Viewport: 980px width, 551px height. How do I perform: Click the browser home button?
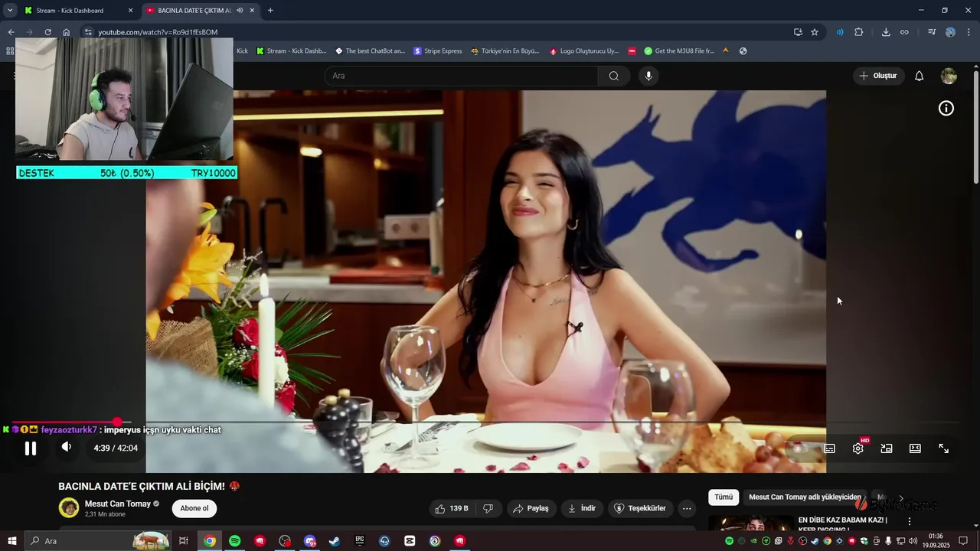67,32
